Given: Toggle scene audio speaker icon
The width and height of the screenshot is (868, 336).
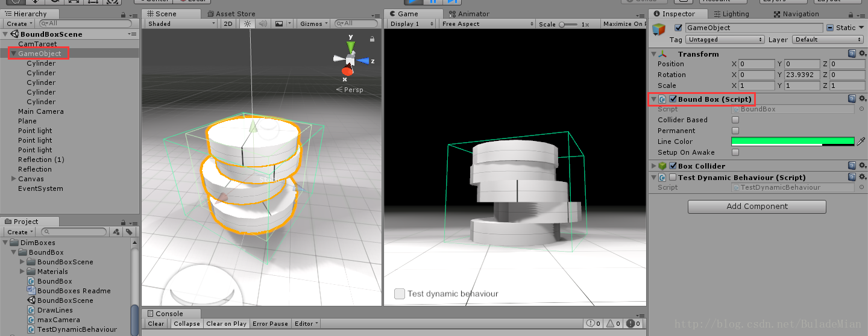Looking at the screenshot, I should (263, 23).
